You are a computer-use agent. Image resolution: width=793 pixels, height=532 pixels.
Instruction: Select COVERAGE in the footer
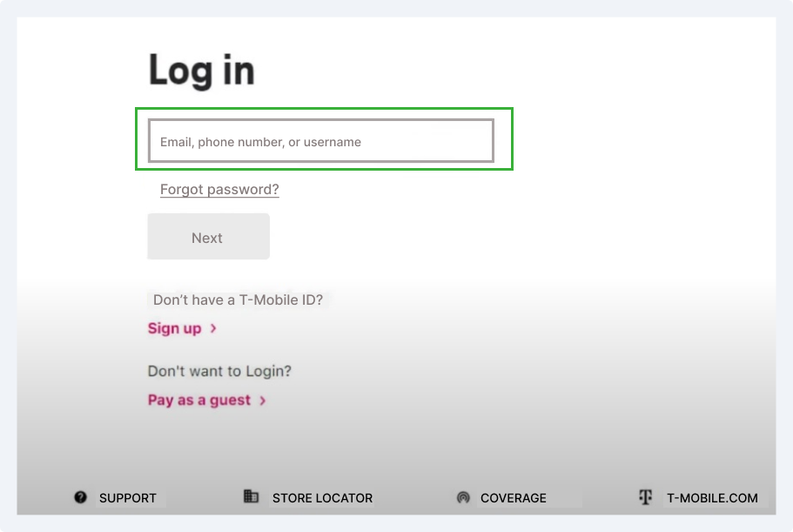tap(513, 498)
